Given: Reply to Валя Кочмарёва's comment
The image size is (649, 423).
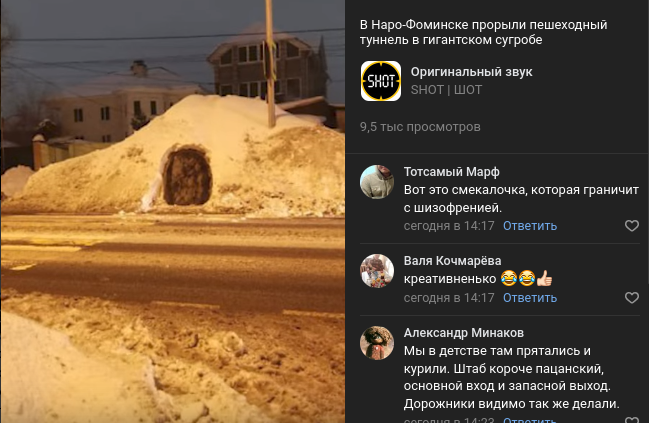Looking at the screenshot, I should click(x=530, y=298).
